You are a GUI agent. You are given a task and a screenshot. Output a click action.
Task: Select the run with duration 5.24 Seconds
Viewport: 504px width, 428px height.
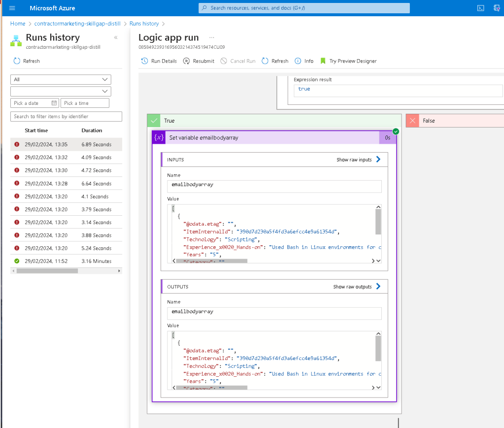tap(66, 248)
